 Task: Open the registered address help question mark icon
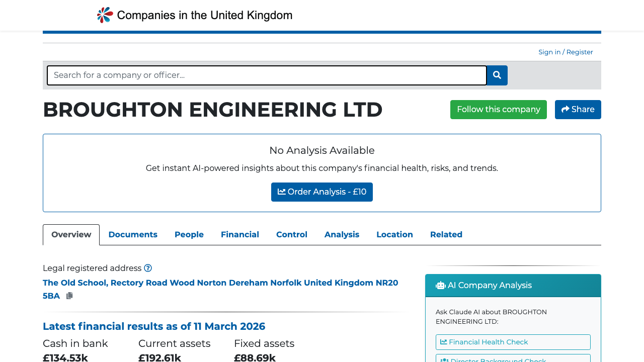(148, 268)
